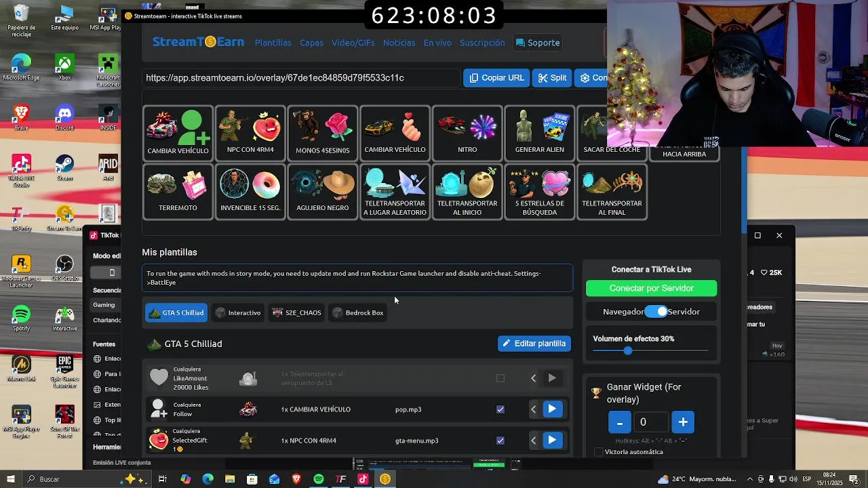
Task: Click the Soporte button
Action: point(538,43)
